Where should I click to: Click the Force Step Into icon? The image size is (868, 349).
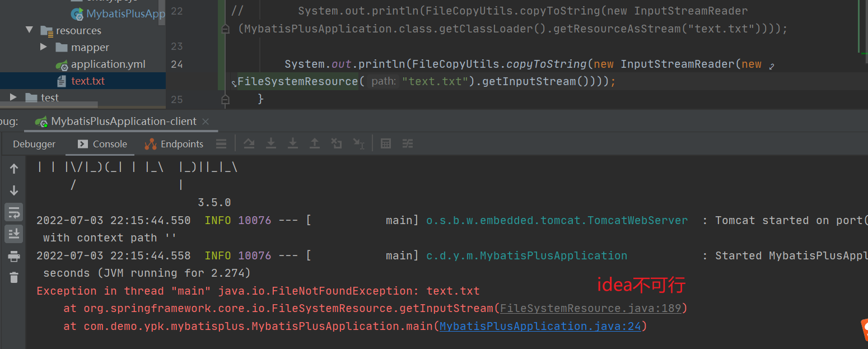point(293,144)
